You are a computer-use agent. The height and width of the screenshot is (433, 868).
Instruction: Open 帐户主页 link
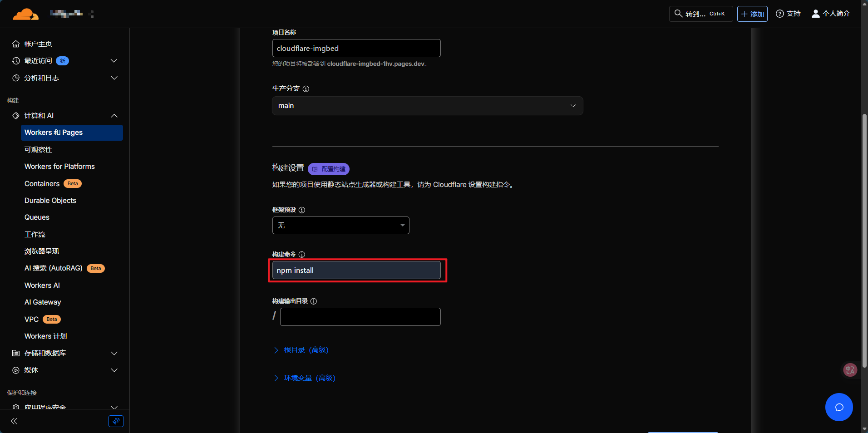[38, 44]
